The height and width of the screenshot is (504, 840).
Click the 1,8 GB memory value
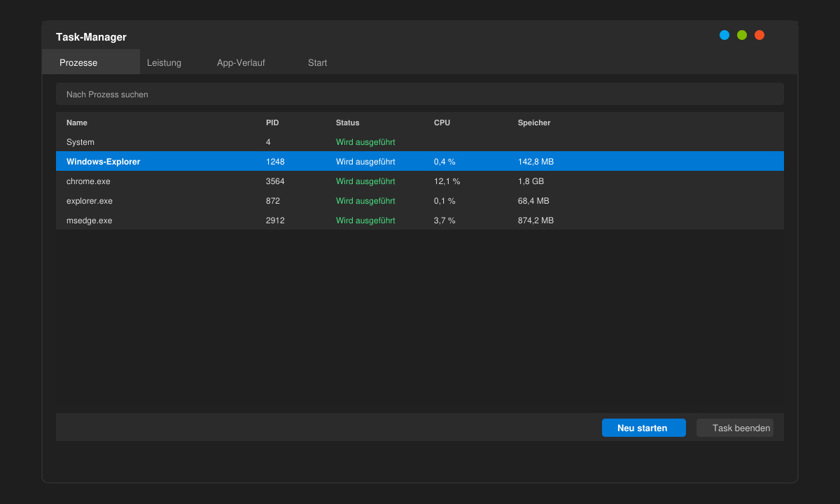point(531,181)
